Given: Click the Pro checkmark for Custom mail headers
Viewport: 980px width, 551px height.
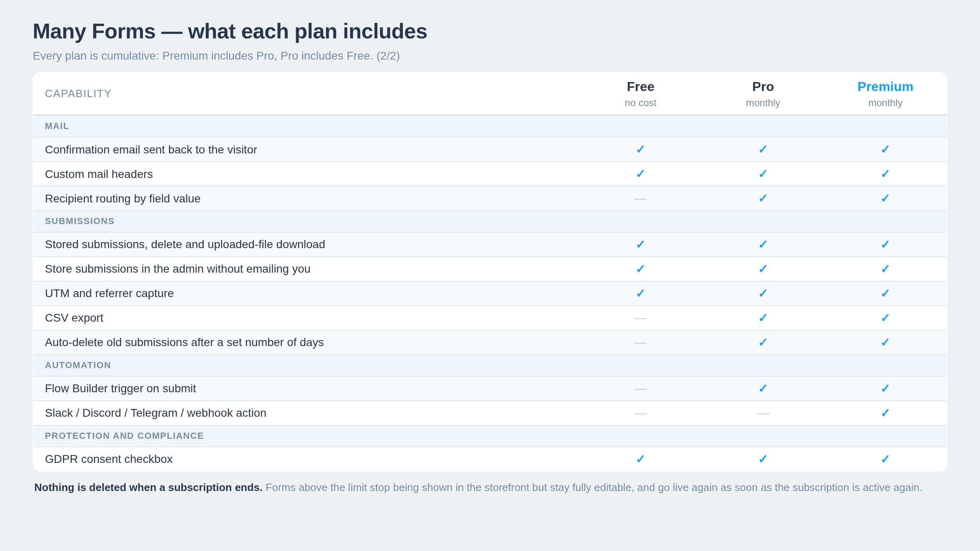Looking at the screenshot, I should coord(763,174).
